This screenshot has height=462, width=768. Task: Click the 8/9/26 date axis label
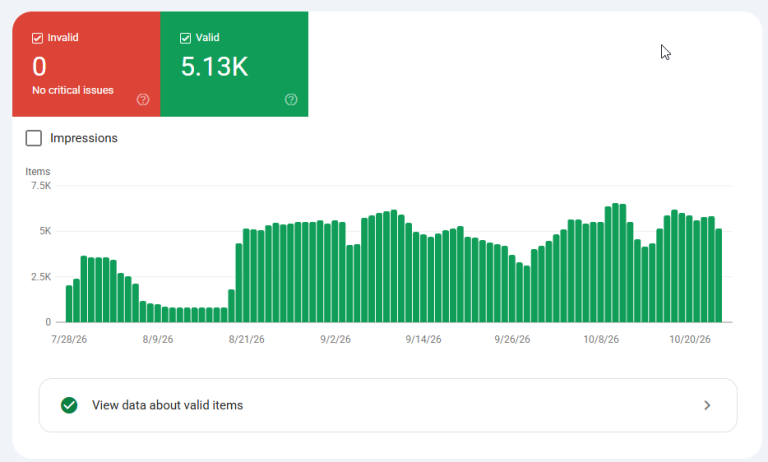coord(158,339)
